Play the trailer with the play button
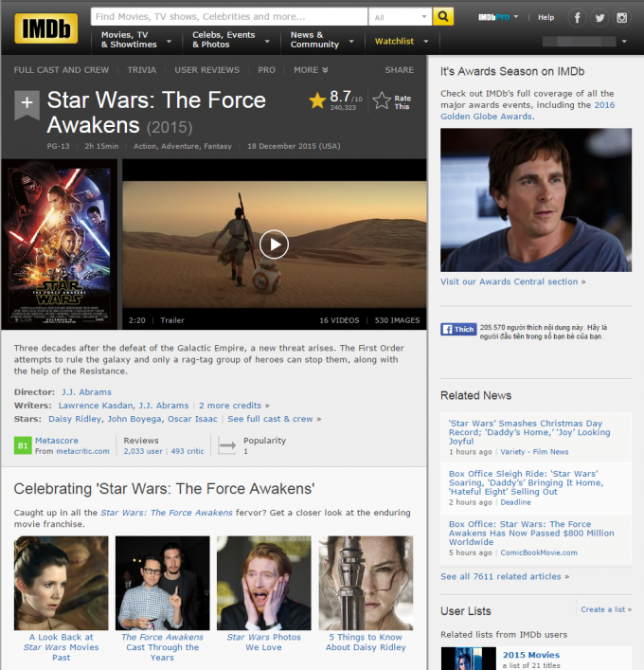Image resolution: width=644 pixels, height=670 pixels. [x=274, y=244]
